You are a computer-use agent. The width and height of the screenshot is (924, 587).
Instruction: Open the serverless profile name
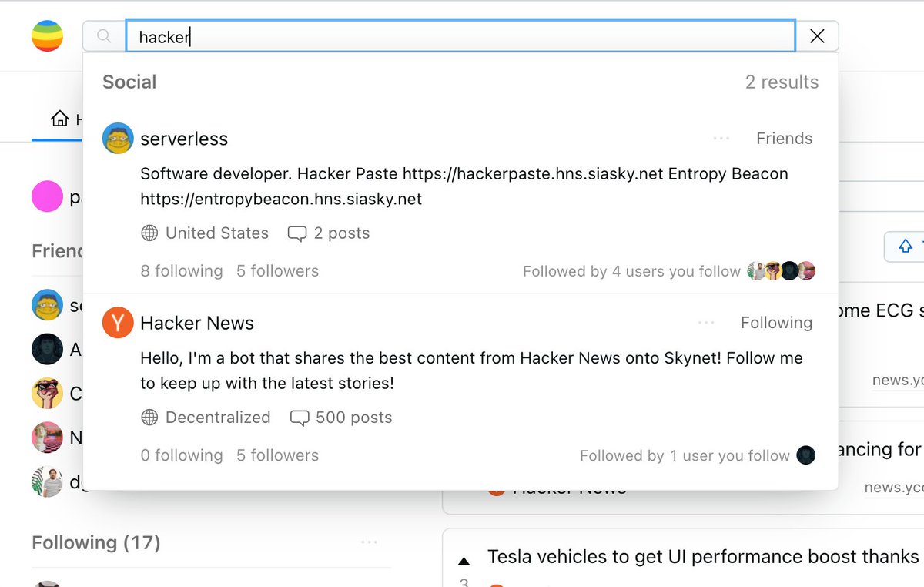point(184,139)
